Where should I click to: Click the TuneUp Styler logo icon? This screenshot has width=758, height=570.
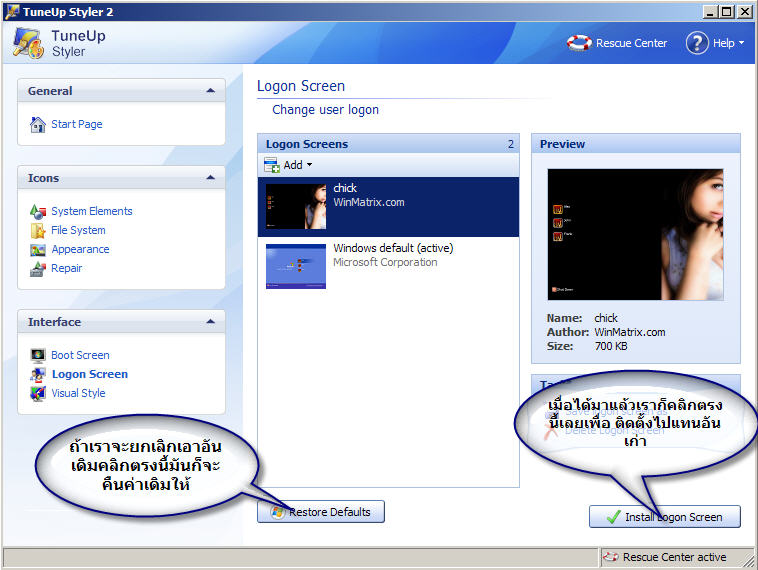[29, 44]
